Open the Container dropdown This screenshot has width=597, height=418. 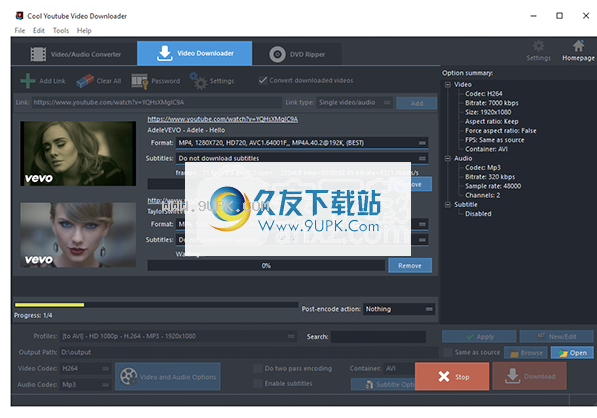pyautogui.click(x=399, y=369)
